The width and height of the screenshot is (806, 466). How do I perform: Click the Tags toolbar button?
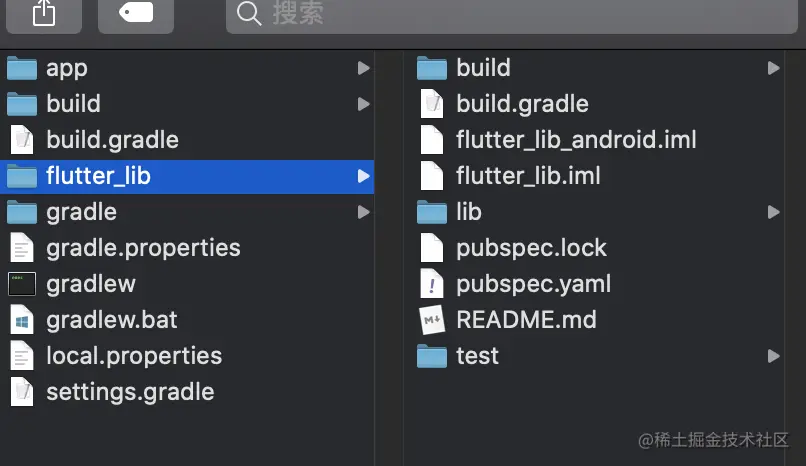tap(136, 12)
